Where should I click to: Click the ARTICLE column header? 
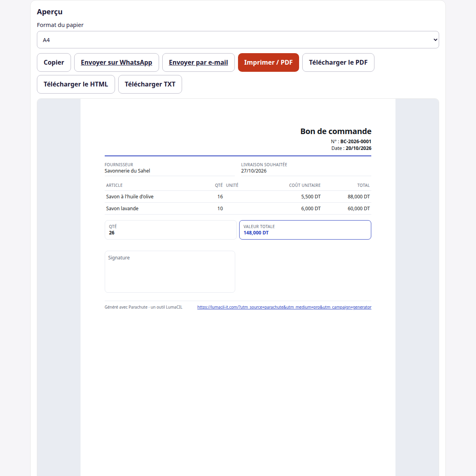point(114,185)
